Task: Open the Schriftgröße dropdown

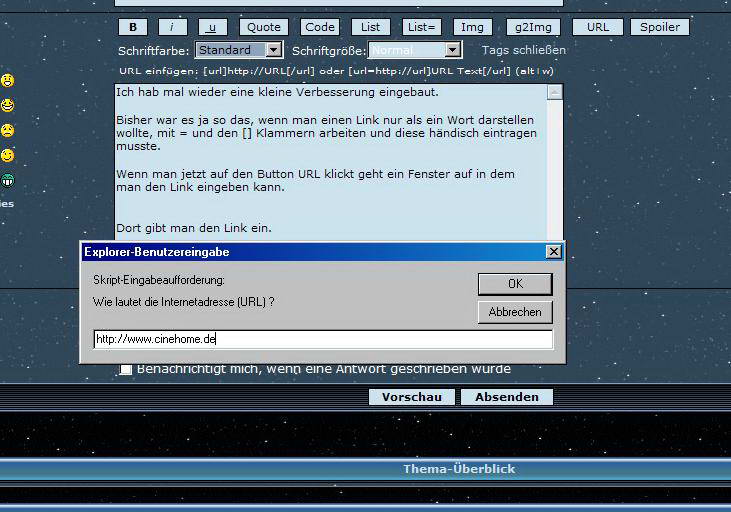Action: pos(452,49)
